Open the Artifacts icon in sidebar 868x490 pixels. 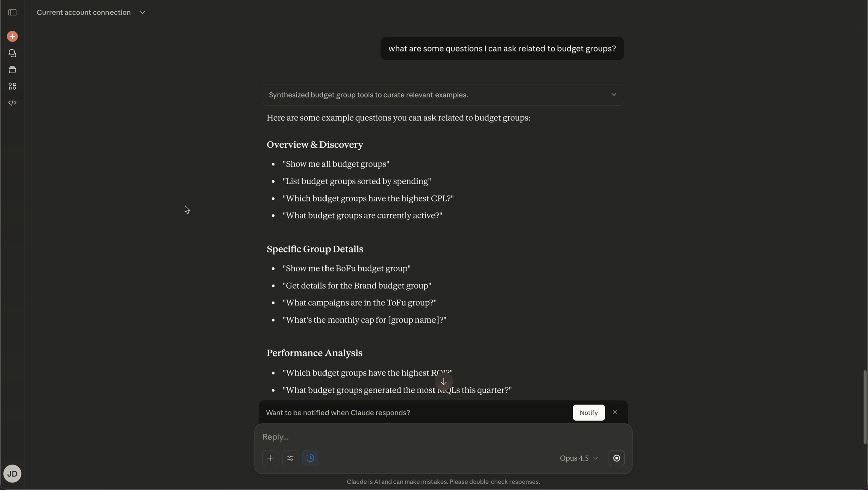[x=12, y=86]
